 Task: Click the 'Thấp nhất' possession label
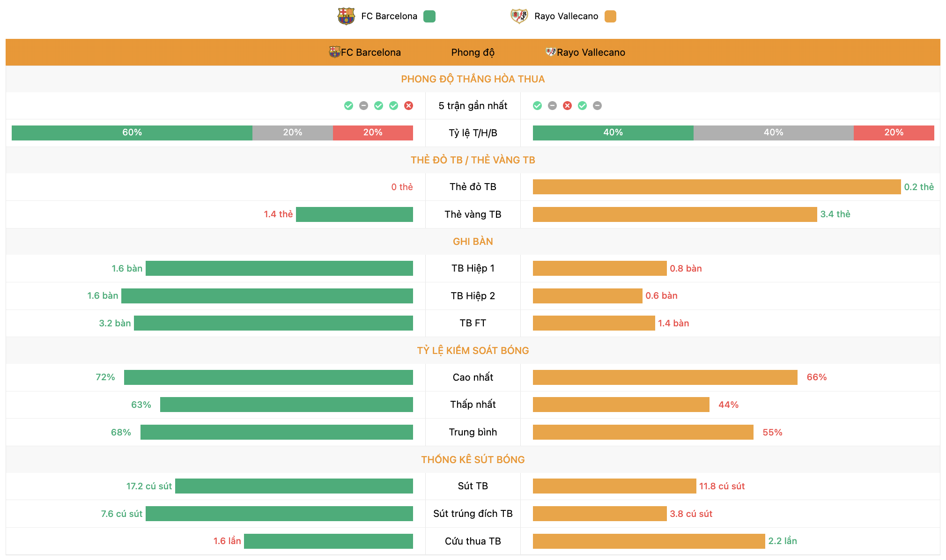(x=473, y=405)
